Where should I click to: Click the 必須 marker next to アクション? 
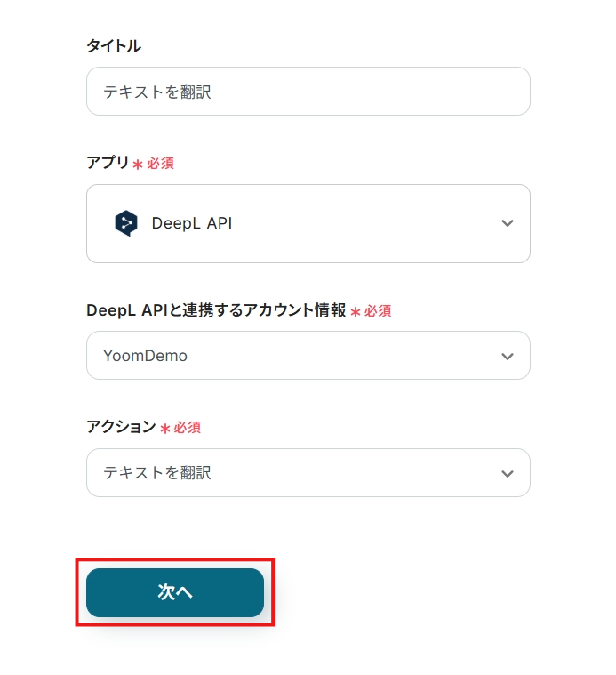188,428
